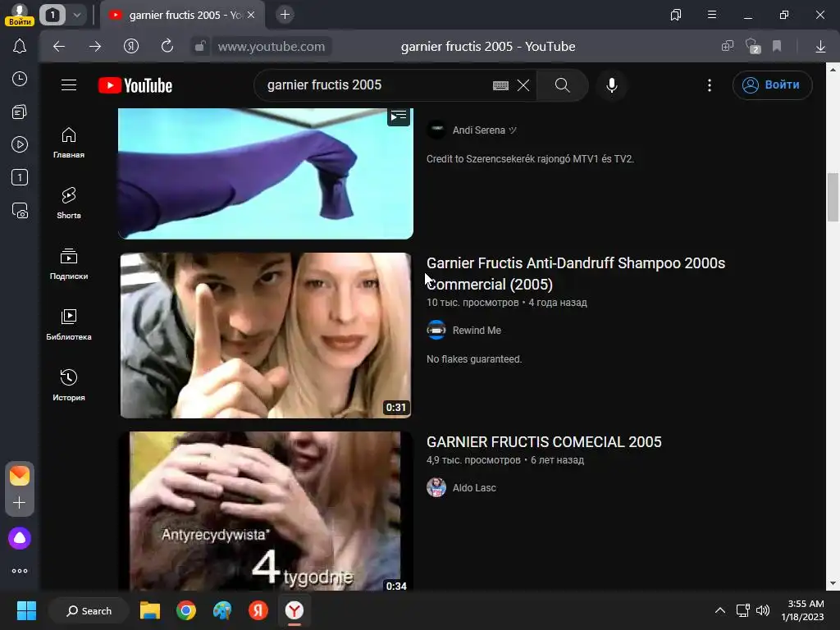Select the garnier fructis 2005 YouTube tab
This screenshot has width=840, height=630.
[181, 15]
